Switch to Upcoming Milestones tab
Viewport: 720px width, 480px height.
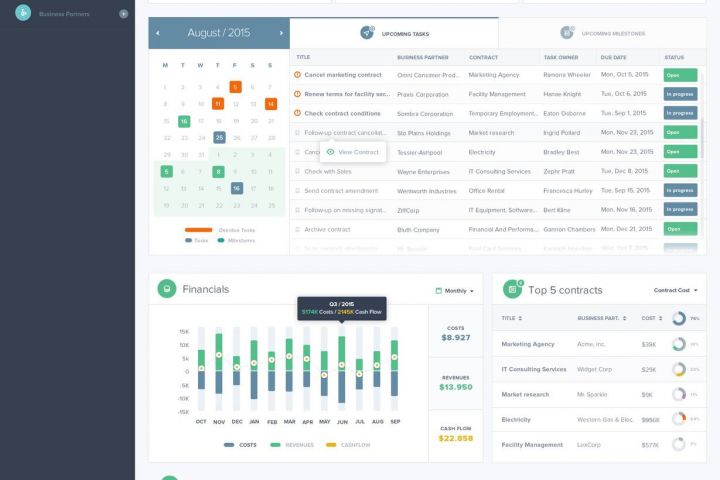click(602, 34)
